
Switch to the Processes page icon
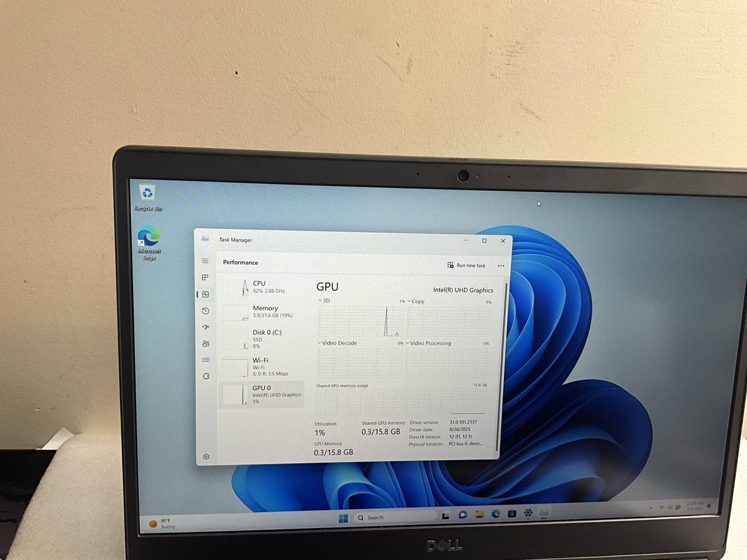pyautogui.click(x=205, y=278)
